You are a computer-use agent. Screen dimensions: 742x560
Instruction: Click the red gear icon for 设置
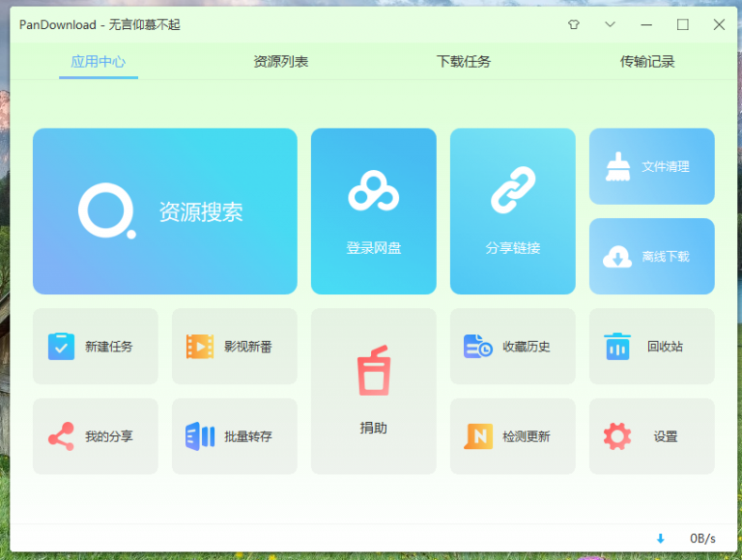pos(617,436)
